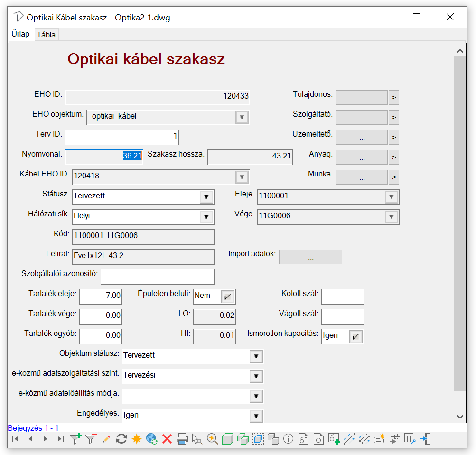Expand the Objektum státusz dropdown
The width and height of the screenshot is (476, 455).
point(256,356)
